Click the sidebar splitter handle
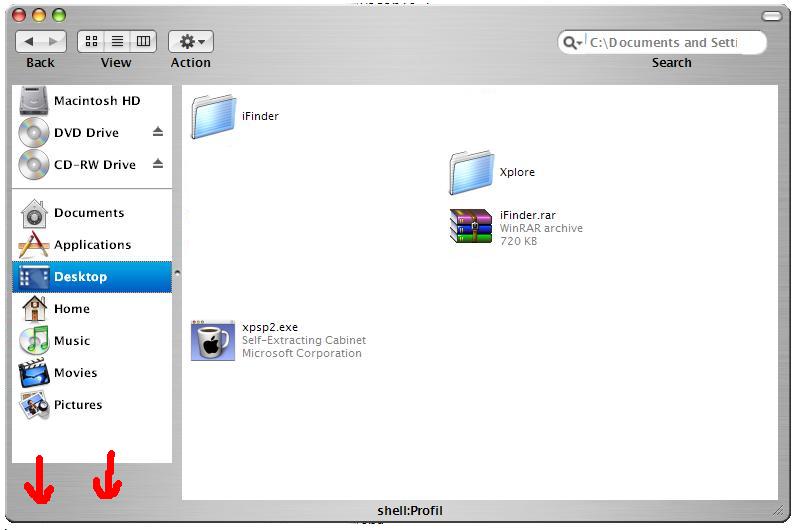This screenshot has width=796, height=530. (177, 273)
